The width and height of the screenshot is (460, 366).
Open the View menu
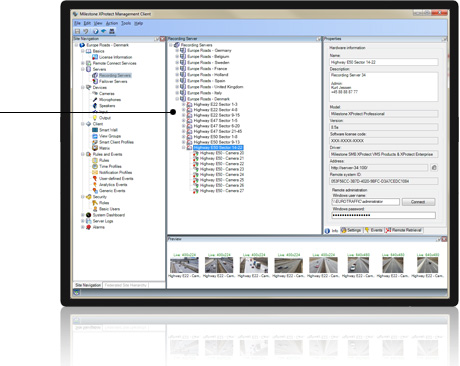(x=98, y=23)
